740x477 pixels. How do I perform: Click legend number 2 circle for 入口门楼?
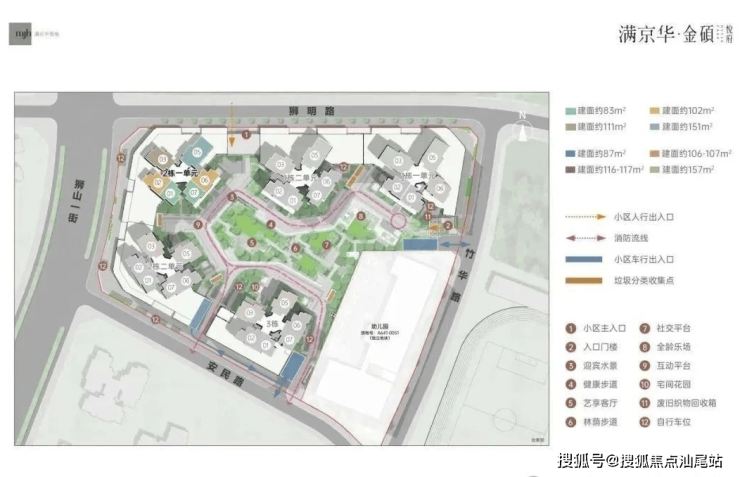(x=571, y=347)
